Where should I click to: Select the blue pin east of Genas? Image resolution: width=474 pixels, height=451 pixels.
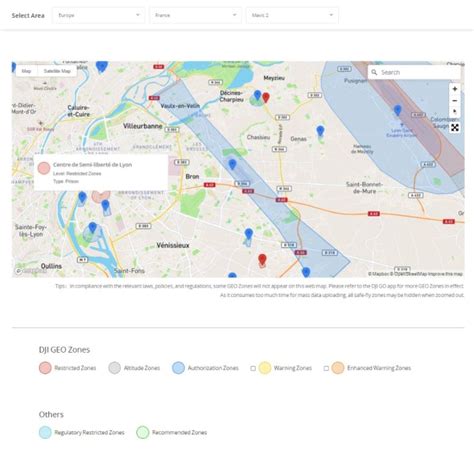[x=320, y=131]
